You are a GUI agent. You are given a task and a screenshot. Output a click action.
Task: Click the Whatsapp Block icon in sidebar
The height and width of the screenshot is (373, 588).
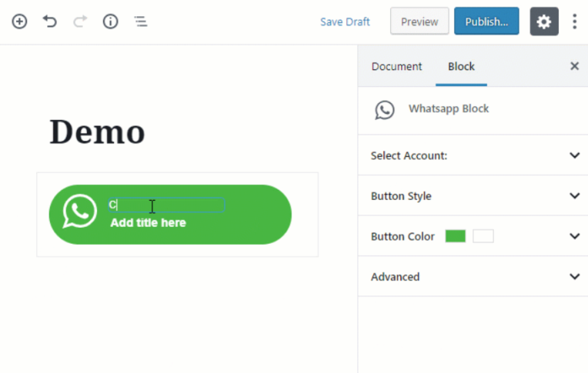(x=385, y=110)
